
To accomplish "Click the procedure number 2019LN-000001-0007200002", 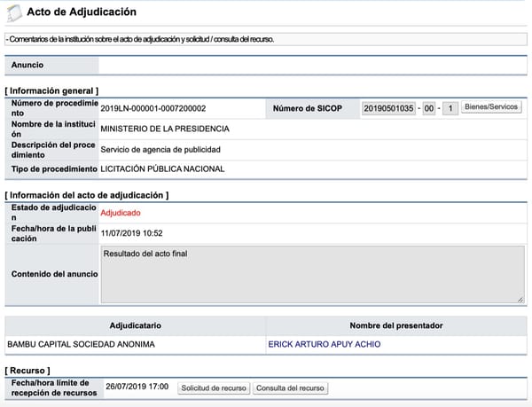I will (153, 108).
